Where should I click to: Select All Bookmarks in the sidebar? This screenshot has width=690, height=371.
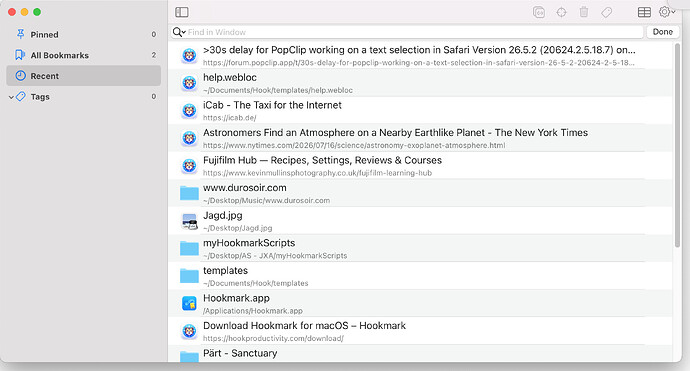[84, 55]
